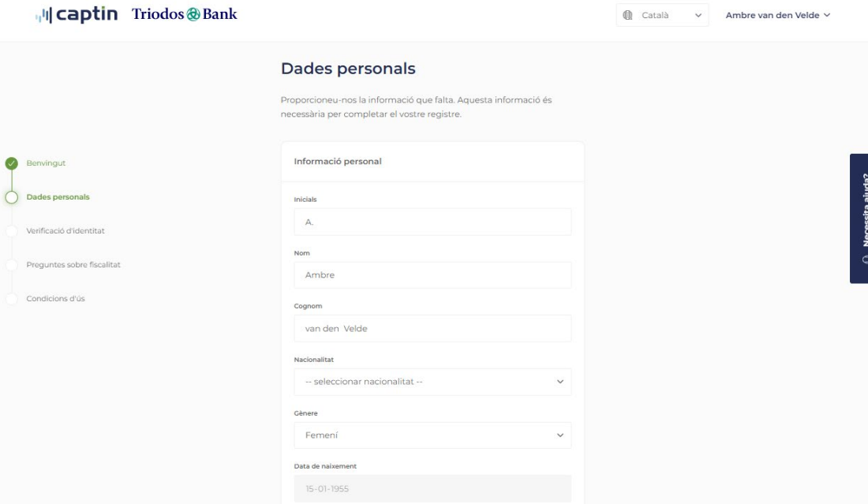The height and width of the screenshot is (504, 868).
Task: Open the Nacionalitat selection dropdown
Action: coord(432,382)
